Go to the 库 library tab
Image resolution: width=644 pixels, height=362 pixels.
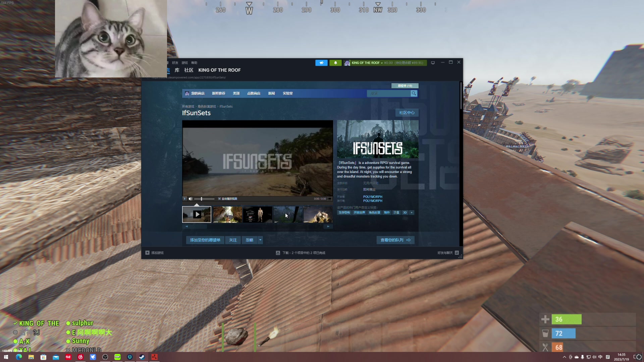click(x=177, y=70)
